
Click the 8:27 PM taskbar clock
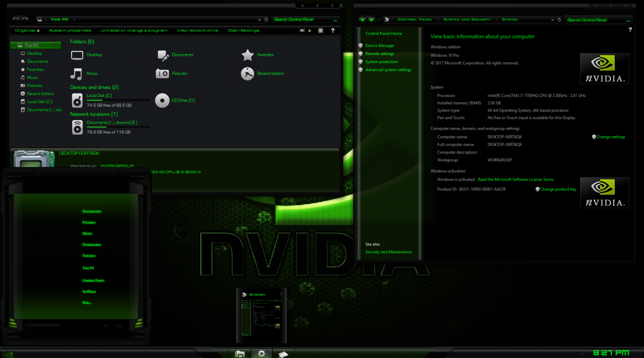tap(611, 352)
